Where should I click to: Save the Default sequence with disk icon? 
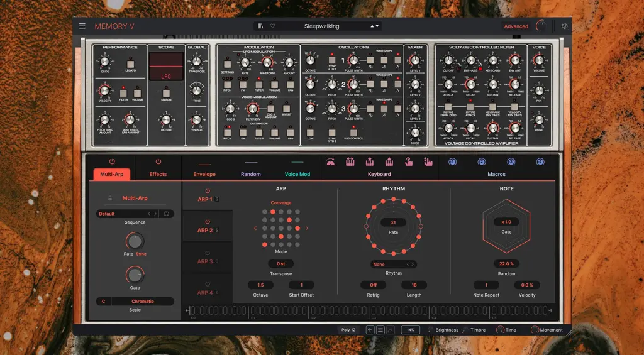(166, 214)
